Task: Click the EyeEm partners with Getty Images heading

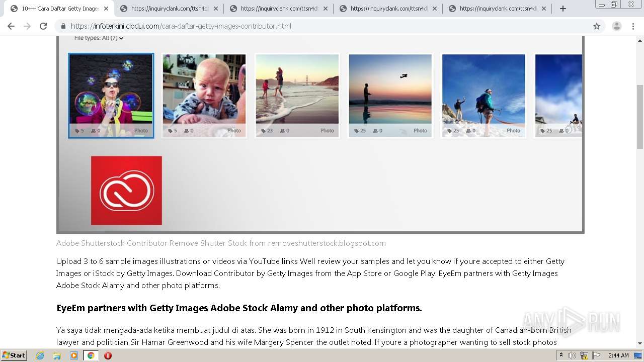Action: pyautogui.click(x=239, y=308)
